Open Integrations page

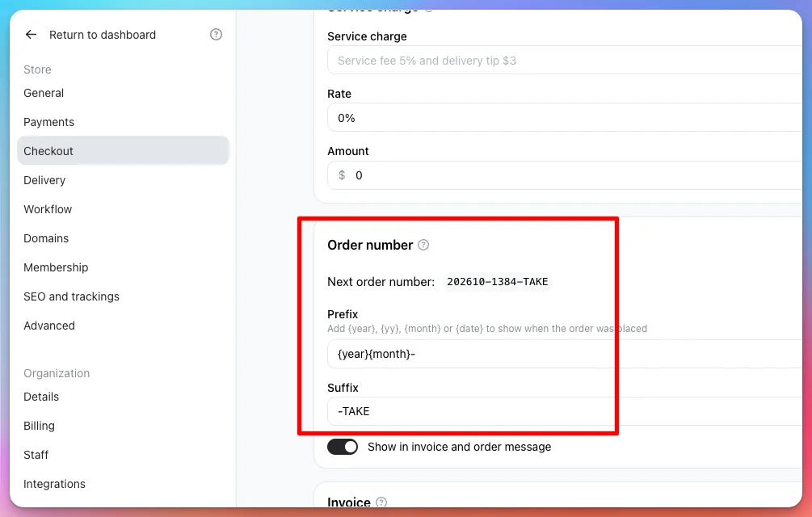tap(54, 484)
